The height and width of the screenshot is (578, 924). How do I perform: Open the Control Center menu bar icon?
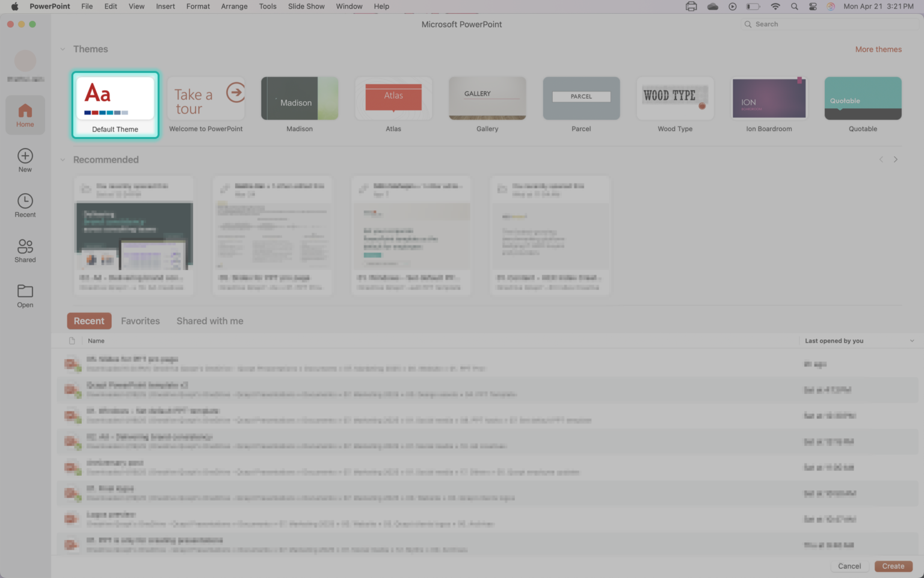click(813, 7)
